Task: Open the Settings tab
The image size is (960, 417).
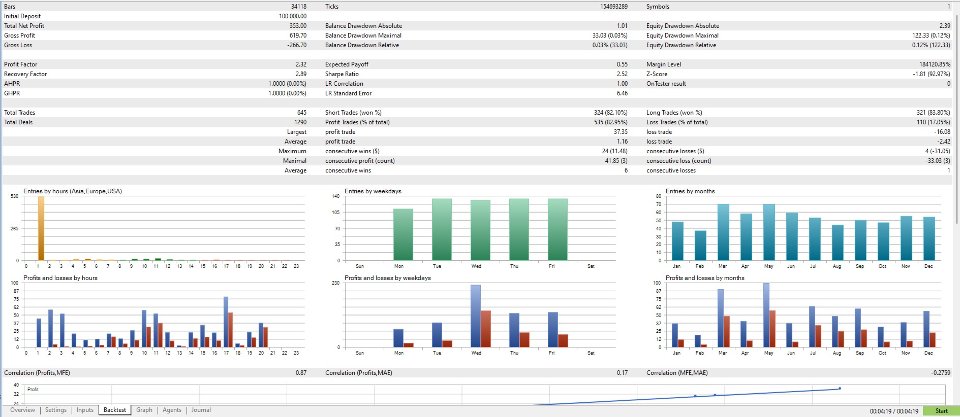Action: [56, 410]
